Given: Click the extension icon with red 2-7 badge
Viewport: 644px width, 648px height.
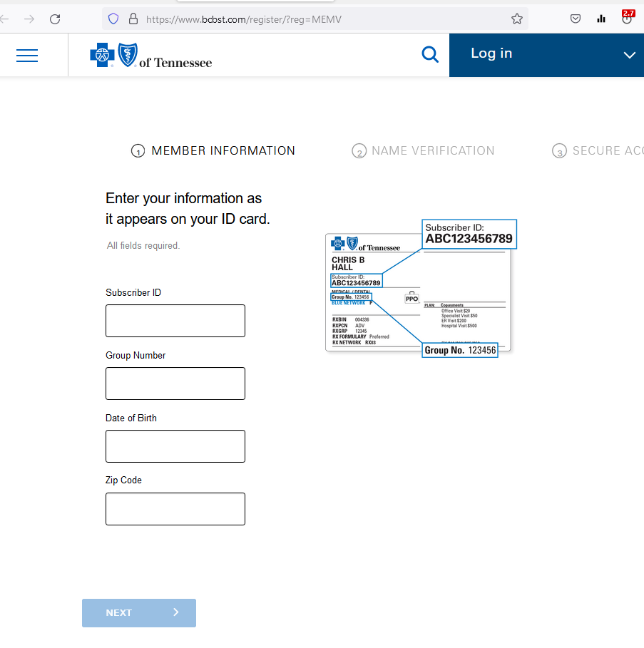Looking at the screenshot, I should pyautogui.click(x=626, y=19).
